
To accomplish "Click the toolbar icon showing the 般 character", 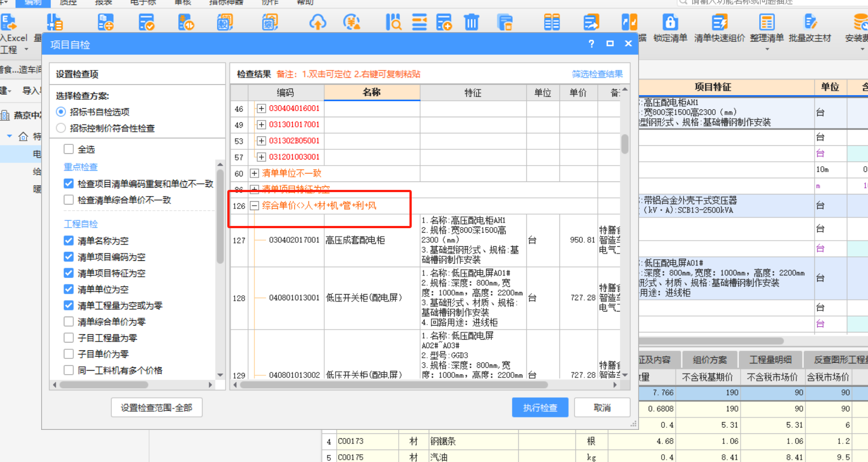I will pos(225,23).
